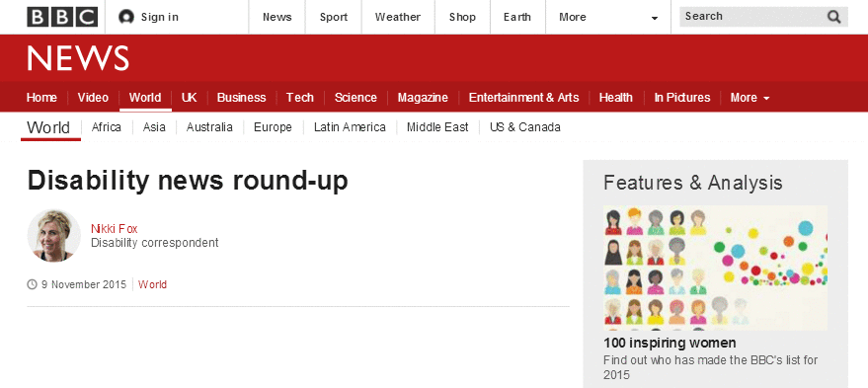
Task: Open the 100 inspiring women image
Action: (715, 268)
